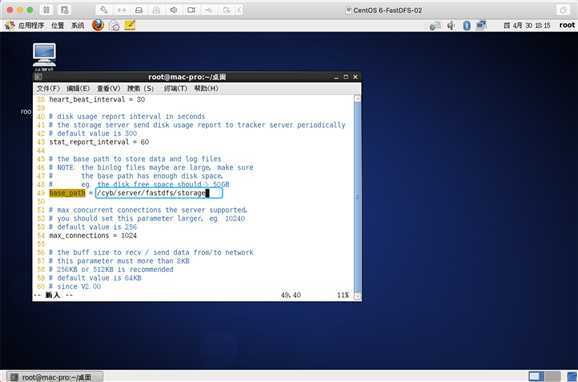Click the camera device icon
The height and width of the screenshot is (382, 578).
tap(191, 10)
